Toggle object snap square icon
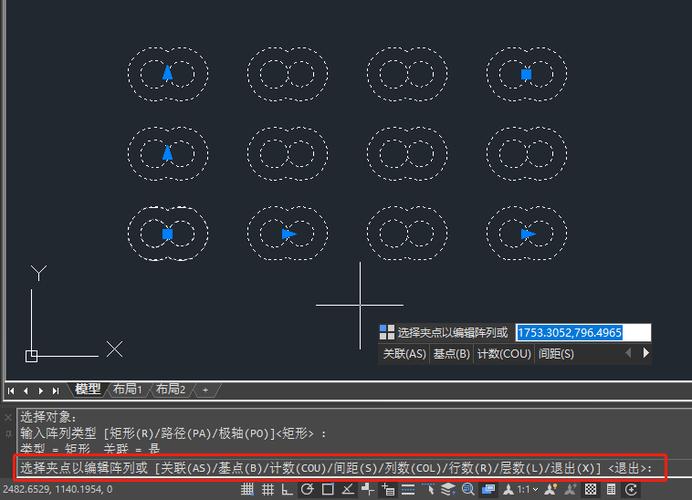 328,490
